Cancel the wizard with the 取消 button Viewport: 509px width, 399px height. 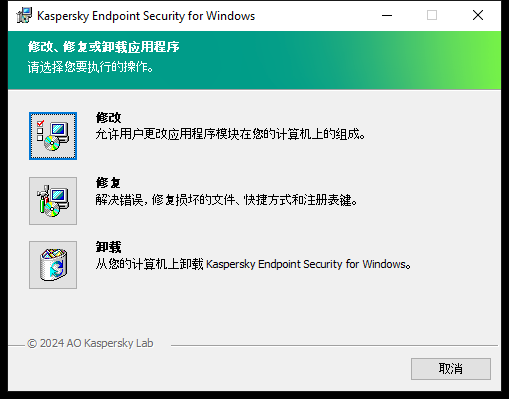pyautogui.click(x=451, y=369)
